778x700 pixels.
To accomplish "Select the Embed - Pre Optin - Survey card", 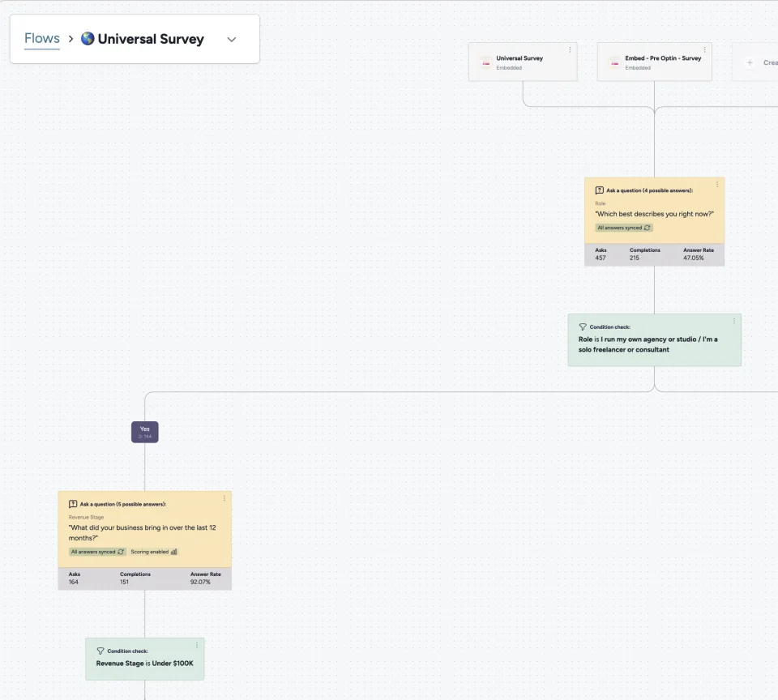I will tap(655, 62).
